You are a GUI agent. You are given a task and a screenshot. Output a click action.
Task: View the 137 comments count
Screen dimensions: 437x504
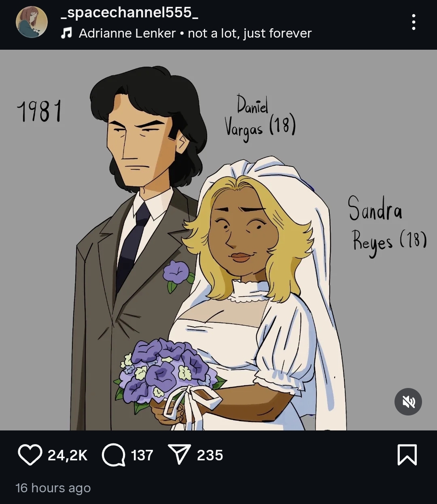pyautogui.click(x=142, y=455)
